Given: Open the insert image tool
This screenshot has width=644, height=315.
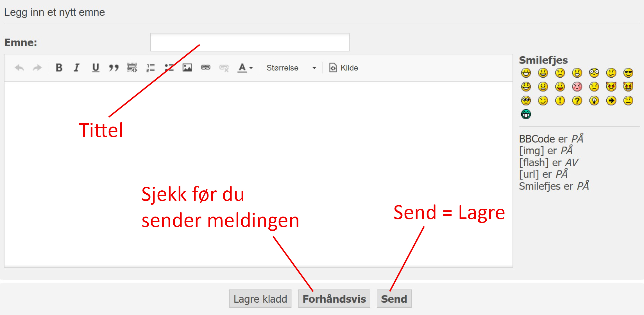Looking at the screenshot, I should coord(187,68).
